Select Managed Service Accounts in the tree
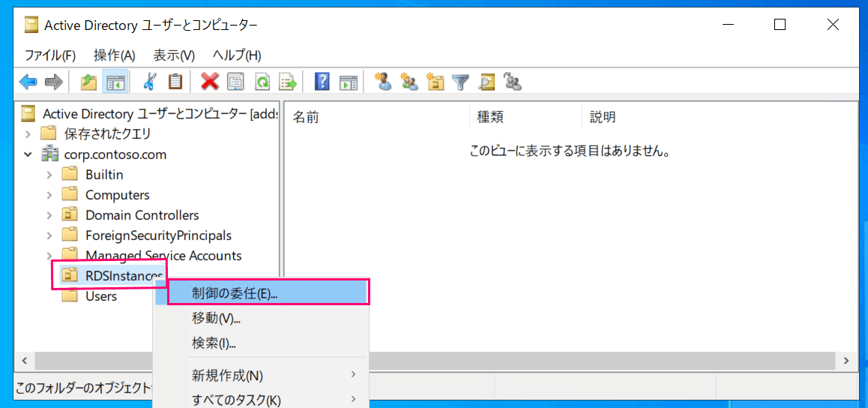868x408 pixels. pyautogui.click(x=163, y=255)
